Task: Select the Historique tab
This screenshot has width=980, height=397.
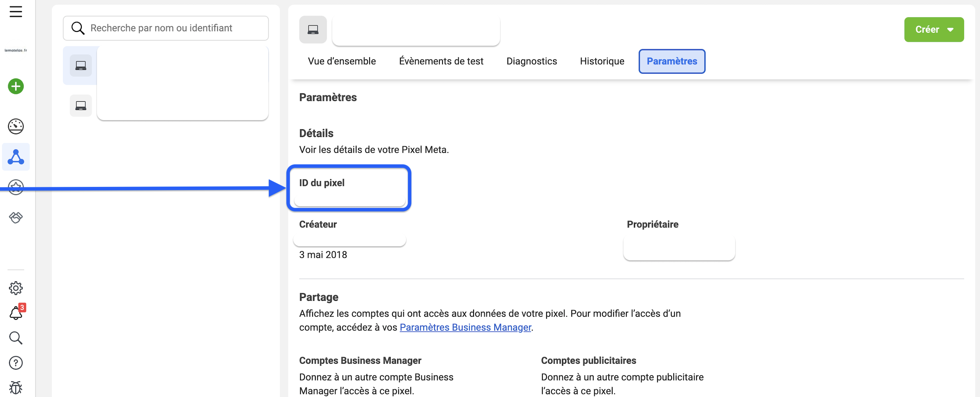Action: pyautogui.click(x=602, y=61)
